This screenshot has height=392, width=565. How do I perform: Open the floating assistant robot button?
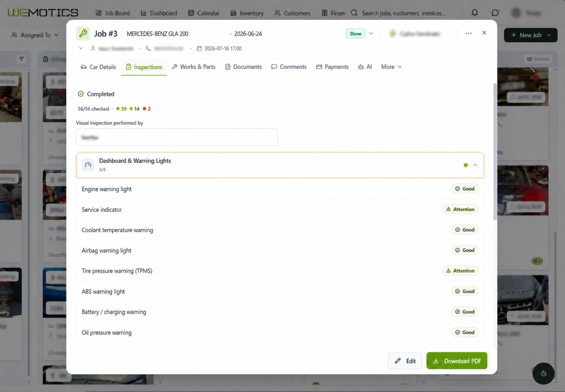click(543, 373)
